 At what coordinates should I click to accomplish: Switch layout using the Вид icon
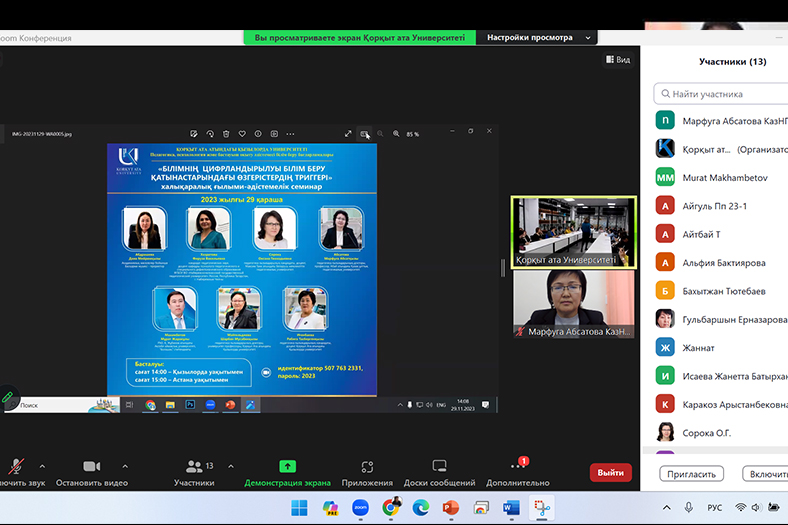click(x=617, y=60)
